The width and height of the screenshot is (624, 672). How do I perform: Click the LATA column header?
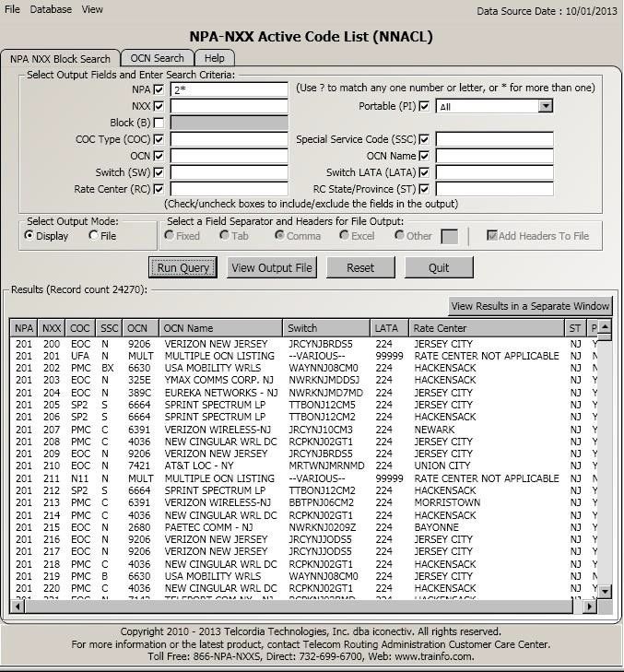pyautogui.click(x=390, y=328)
